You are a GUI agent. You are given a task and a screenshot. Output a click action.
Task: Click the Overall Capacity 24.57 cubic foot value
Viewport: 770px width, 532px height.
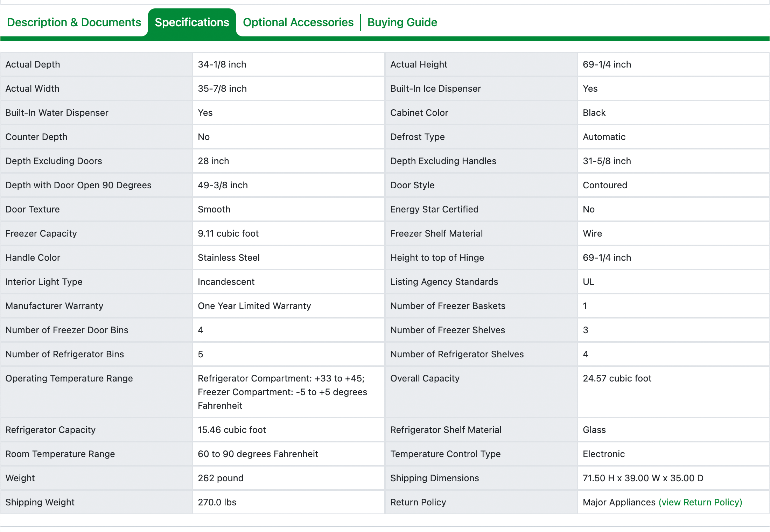click(617, 378)
